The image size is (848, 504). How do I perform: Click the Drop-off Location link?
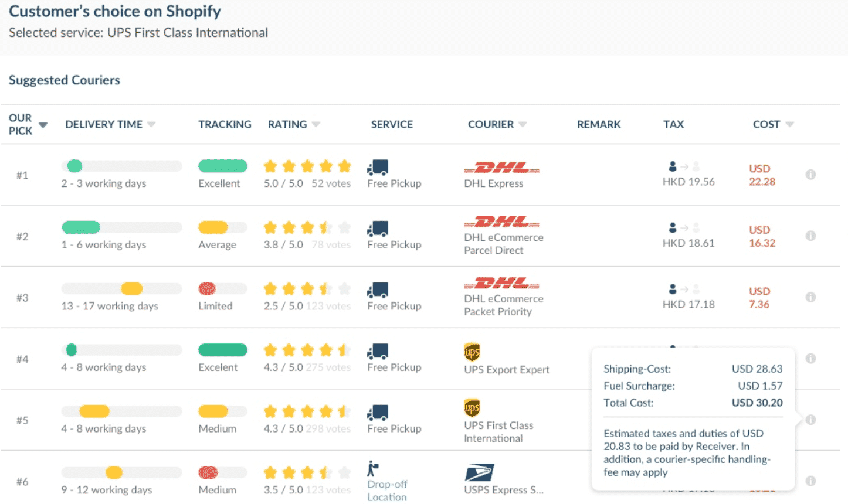pyautogui.click(x=387, y=491)
